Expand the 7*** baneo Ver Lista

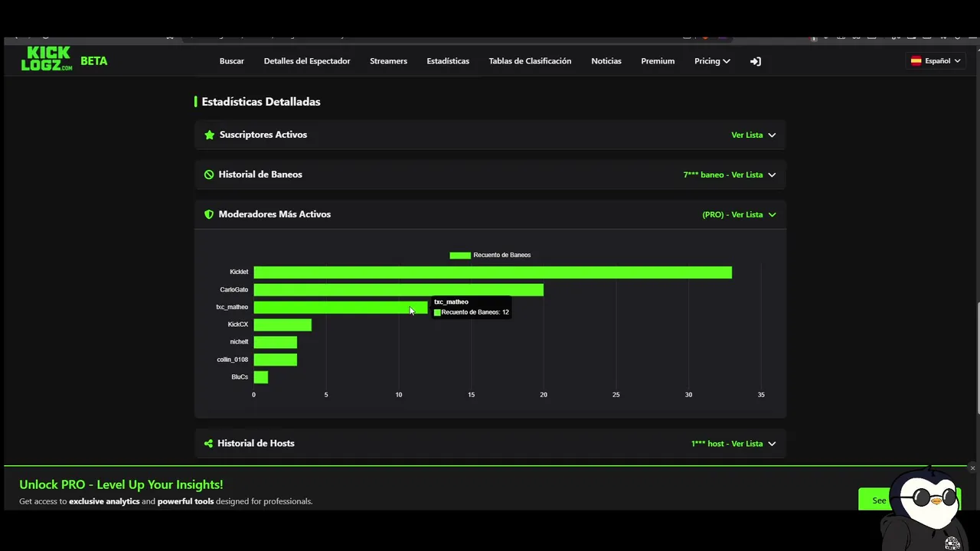click(x=730, y=174)
